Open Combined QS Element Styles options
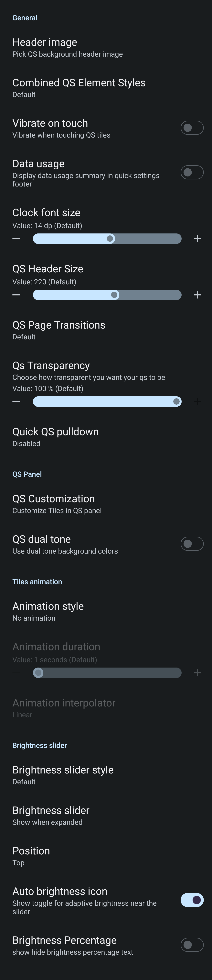The image size is (212, 980). pyautogui.click(x=79, y=88)
